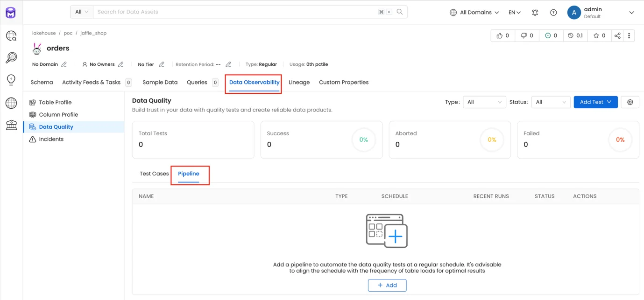Switch to the Lineage tab
Viewport: 644px width, 300px height.
pos(299,83)
